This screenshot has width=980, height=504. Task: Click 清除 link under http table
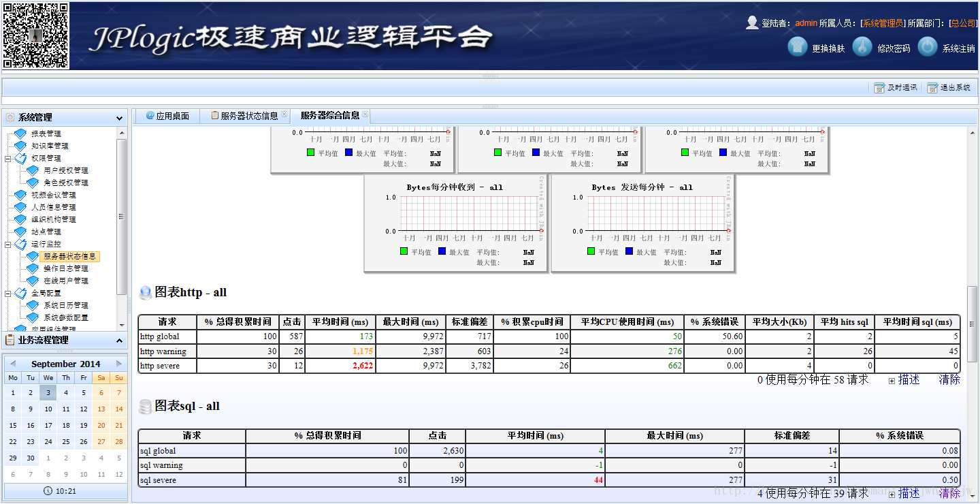click(949, 380)
